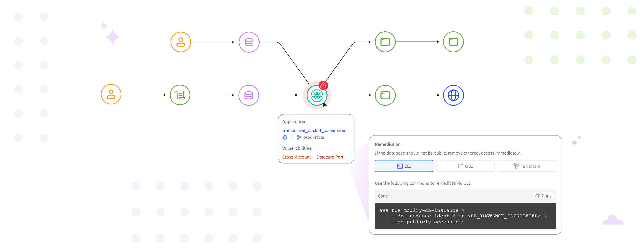Open the transaction_bucket_conversion application link

(314, 130)
